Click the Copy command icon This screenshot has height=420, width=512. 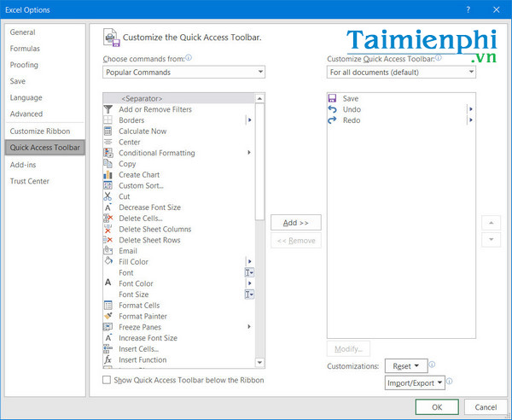108,164
